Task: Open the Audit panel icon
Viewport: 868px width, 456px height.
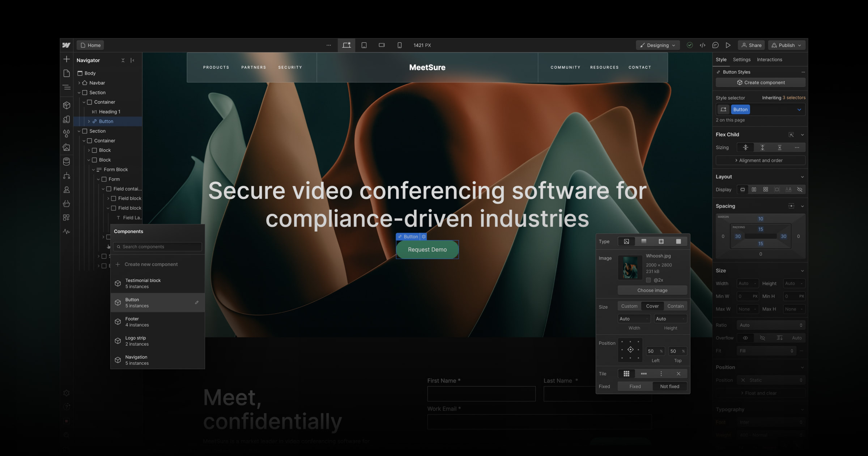Action: point(67,231)
